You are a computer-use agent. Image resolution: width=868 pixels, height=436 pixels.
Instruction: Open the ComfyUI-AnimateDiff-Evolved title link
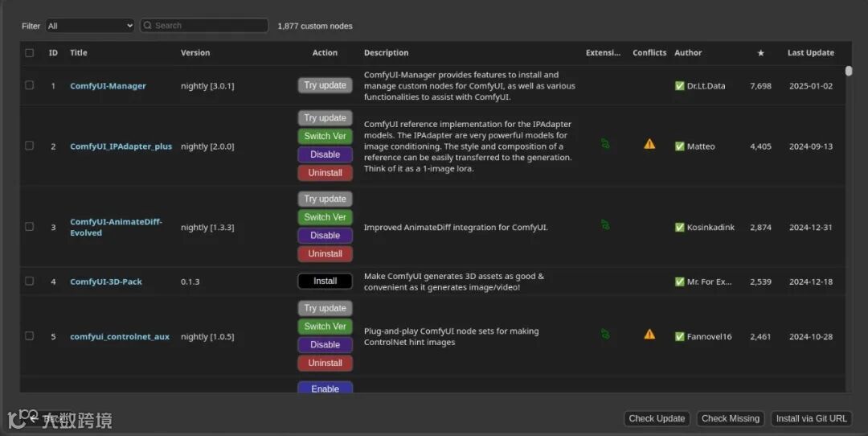117,227
